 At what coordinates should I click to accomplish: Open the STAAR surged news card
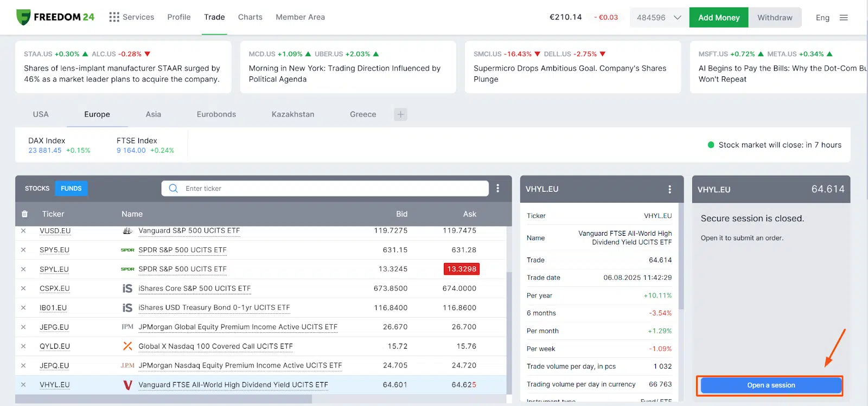(123, 67)
